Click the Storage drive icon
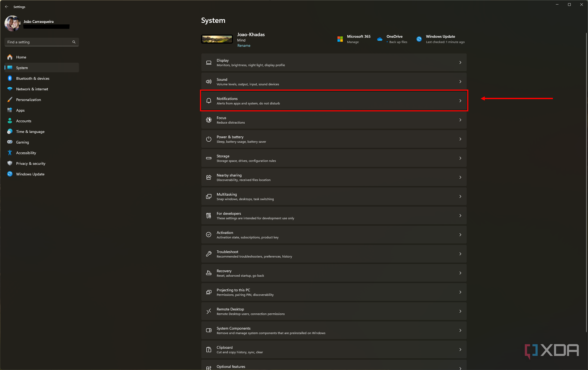 pyautogui.click(x=209, y=158)
